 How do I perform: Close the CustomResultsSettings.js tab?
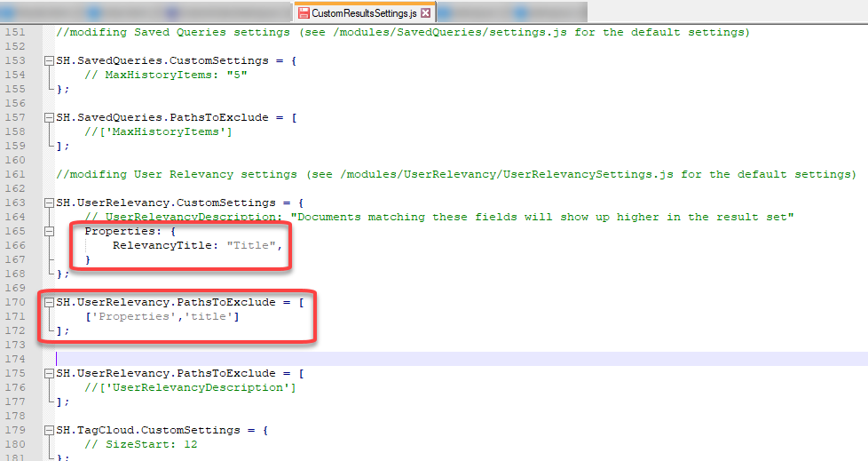click(426, 12)
